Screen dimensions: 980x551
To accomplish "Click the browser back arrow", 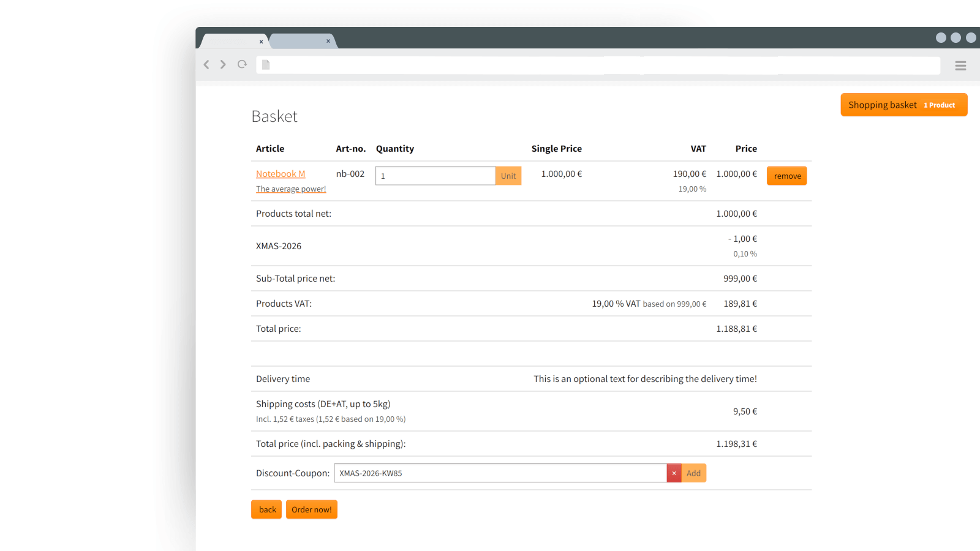I will (x=206, y=65).
